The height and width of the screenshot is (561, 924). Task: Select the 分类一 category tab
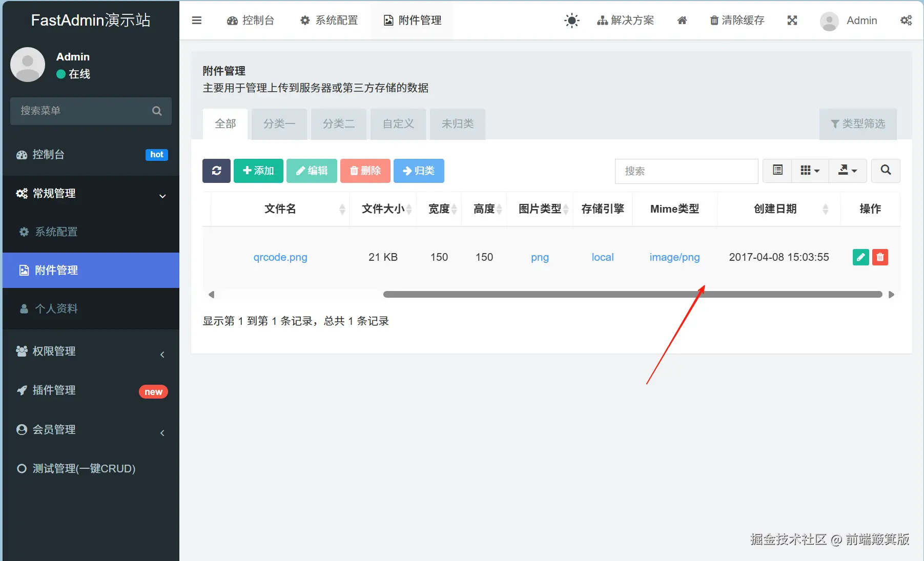click(x=279, y=124)
